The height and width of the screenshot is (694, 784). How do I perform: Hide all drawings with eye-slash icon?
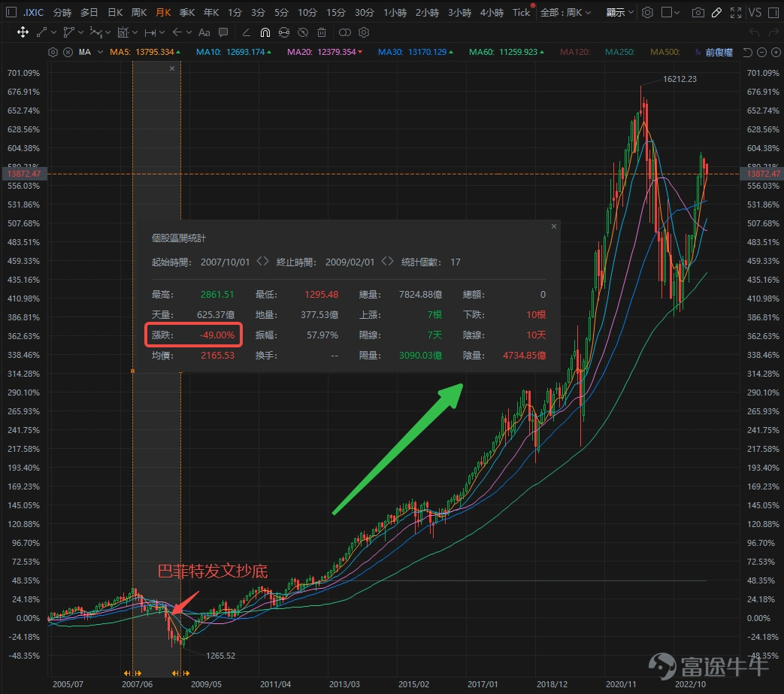point(303,32)
